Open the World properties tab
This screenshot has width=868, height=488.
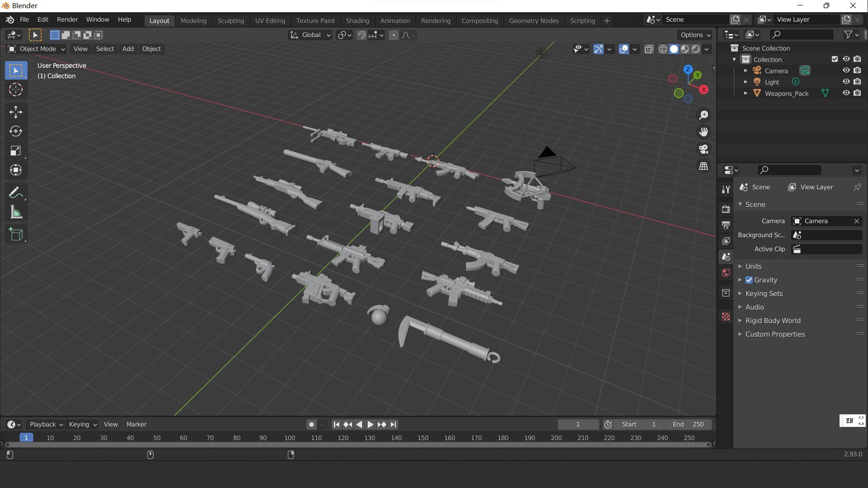(726, 272)
